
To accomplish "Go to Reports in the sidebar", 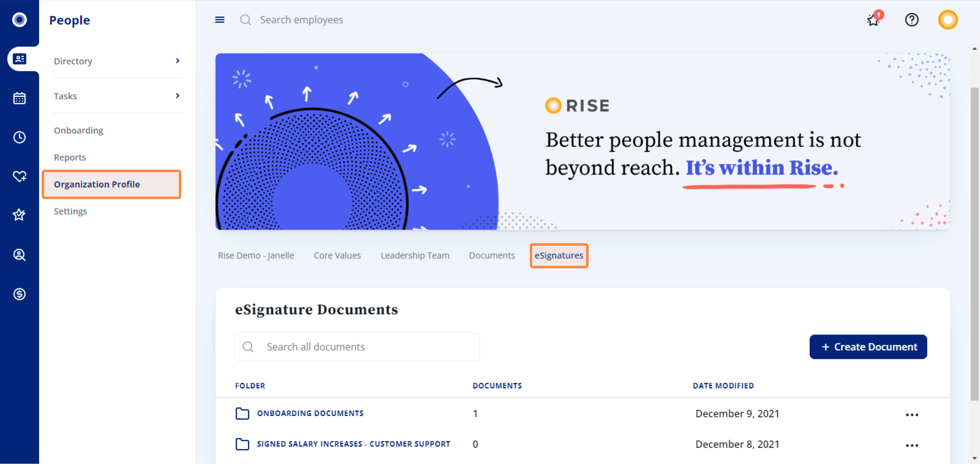I will 70,158.
